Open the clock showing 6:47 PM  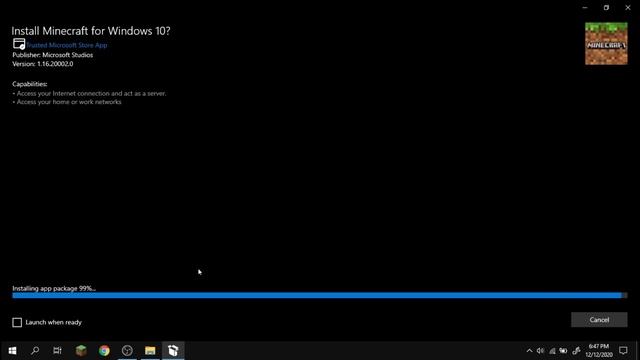[599, 351]
